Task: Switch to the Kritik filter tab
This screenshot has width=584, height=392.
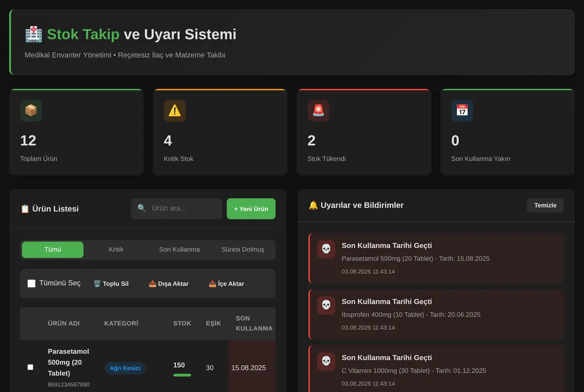Action: click(116, 249)
